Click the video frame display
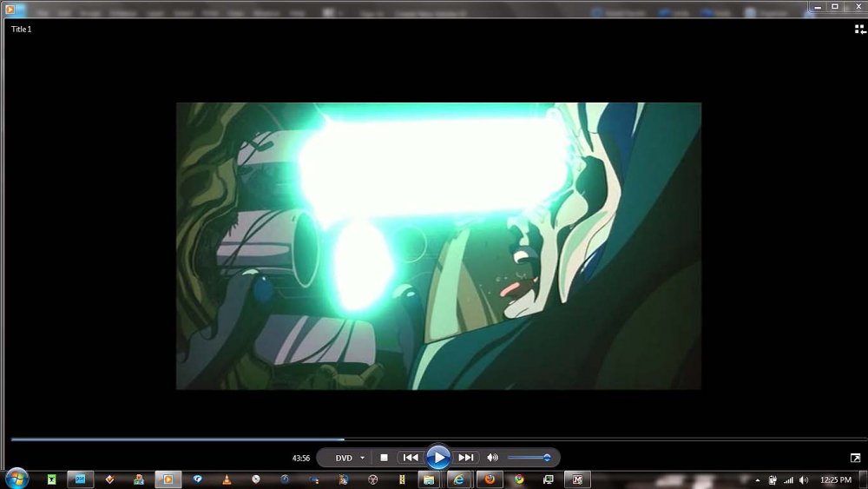The width and height of the screenshot is (868, 489). [x=438, y=246]
